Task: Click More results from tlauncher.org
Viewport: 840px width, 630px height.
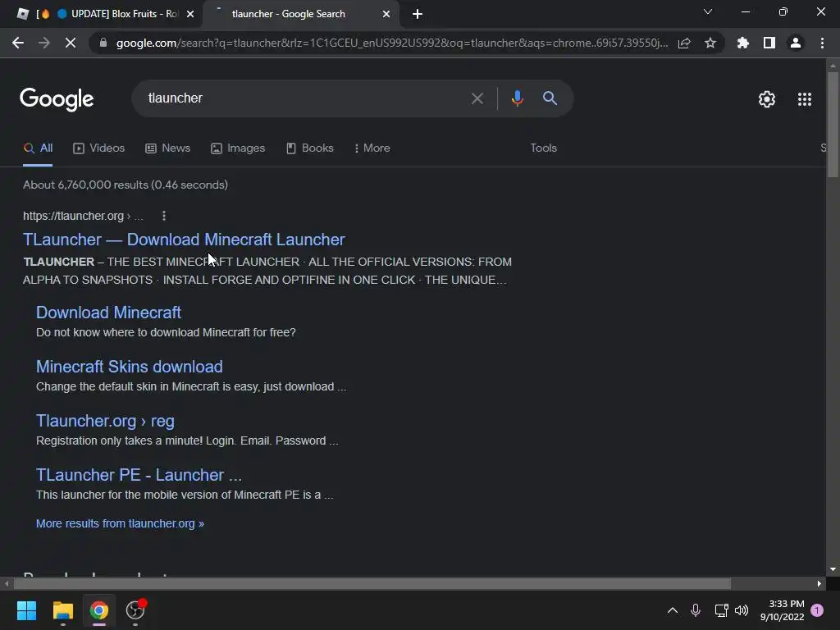Action: coord(120,523)
